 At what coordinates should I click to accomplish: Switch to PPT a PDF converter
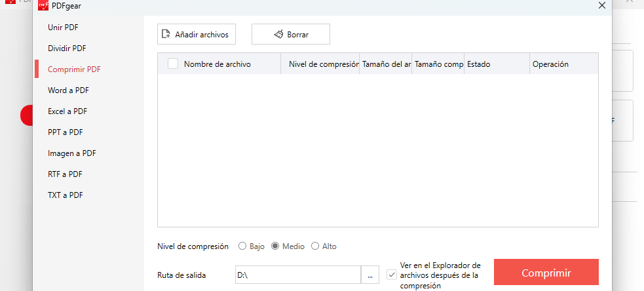[x=66, y=132]
